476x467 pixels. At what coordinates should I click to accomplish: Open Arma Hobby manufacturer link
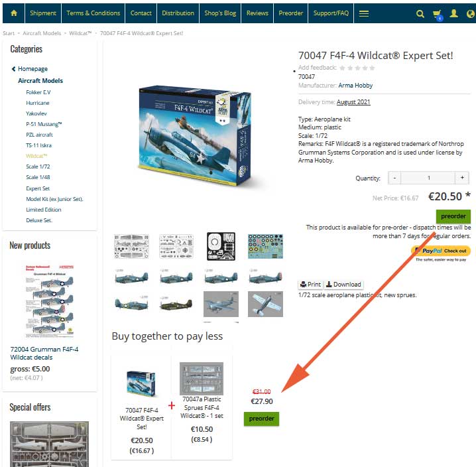(355, 86)
